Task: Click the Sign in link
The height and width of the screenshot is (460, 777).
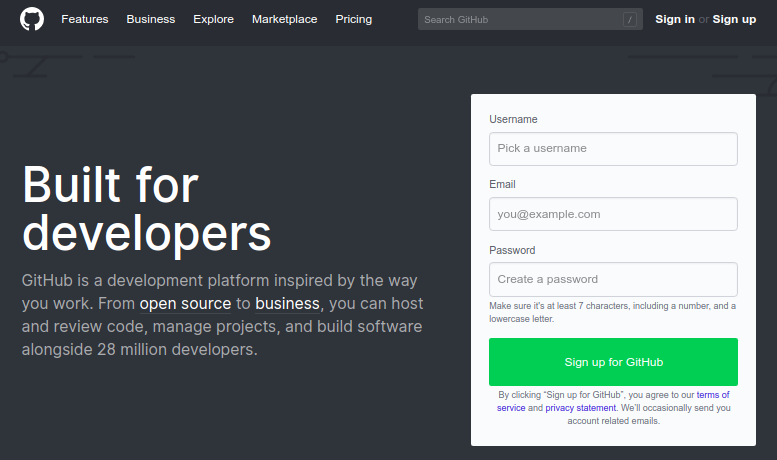Action: [675, 19]
